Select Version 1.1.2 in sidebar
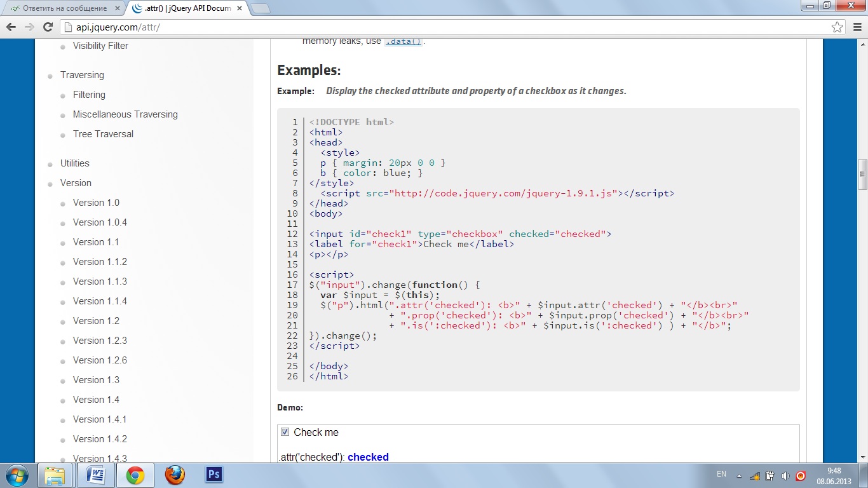 (100, 262)
